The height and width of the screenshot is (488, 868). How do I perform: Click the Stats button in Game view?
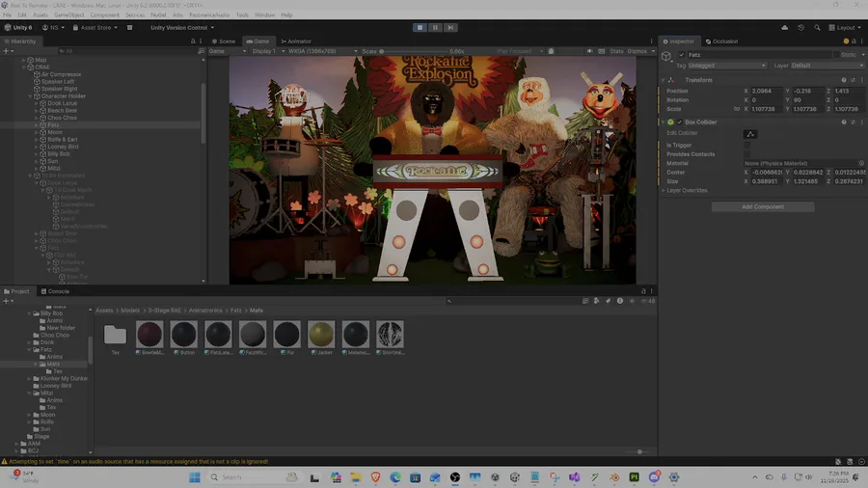[x=617, y=51]
